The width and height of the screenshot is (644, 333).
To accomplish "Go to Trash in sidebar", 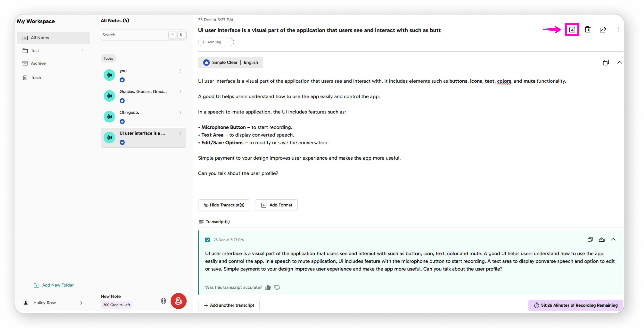I will tap(36, 77).
